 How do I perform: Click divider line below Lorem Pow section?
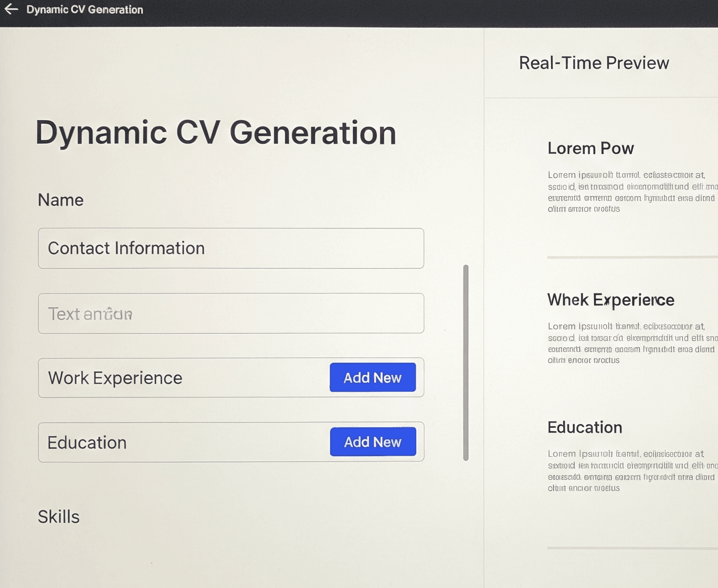(x=630, y=257)
